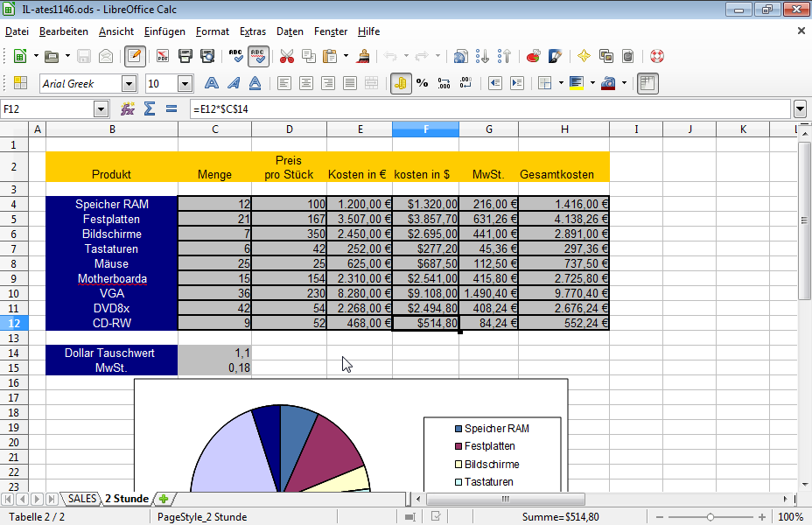Select the Format Paintbrush tool

point(363,56)
